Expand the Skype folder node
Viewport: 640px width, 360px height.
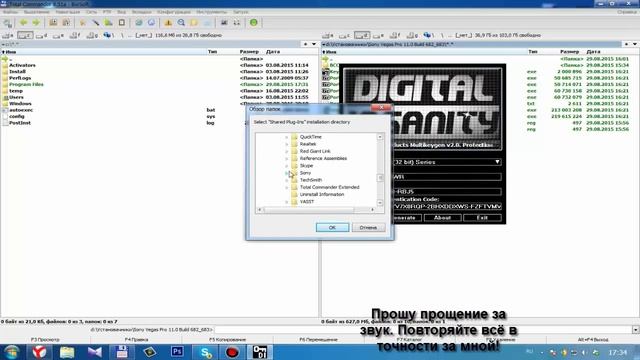tap(287, 166)
